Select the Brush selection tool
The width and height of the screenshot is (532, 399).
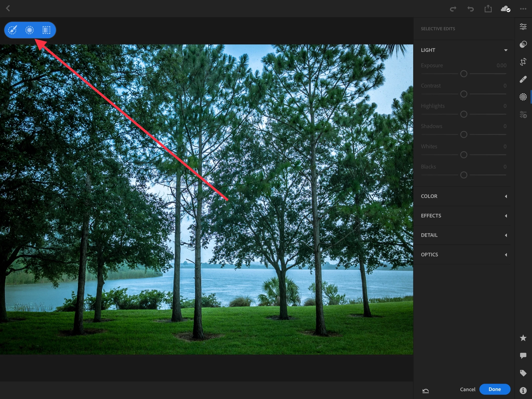click(12, 30)
